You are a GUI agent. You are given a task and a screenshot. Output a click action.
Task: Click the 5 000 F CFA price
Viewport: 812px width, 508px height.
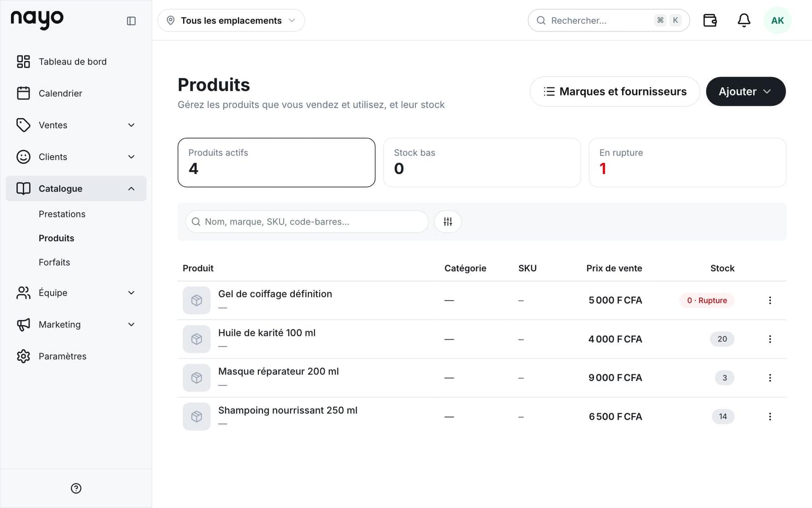[615, 300]
